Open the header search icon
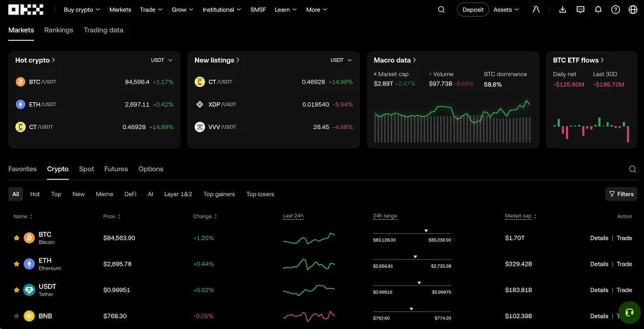Viewport: 644px width, 329px height. (441, 10)
